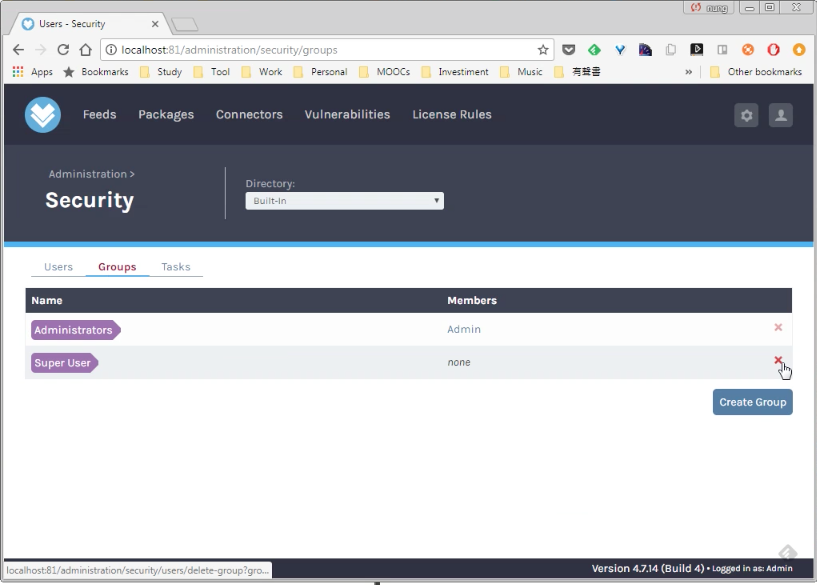The width and height of the screenshot is (817, 585).
Task: Go forward in browser history
Action: (41, 50)
